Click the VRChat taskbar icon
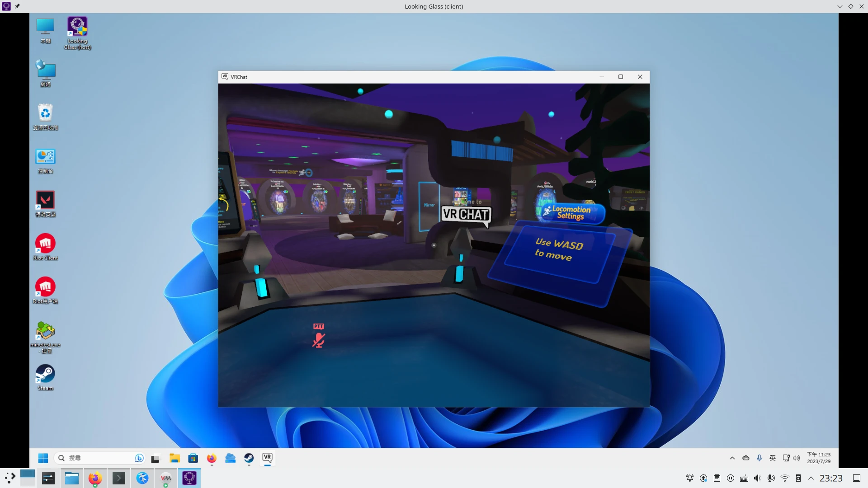868x488 pixels. pyautogui.click(x=267, y=458)
